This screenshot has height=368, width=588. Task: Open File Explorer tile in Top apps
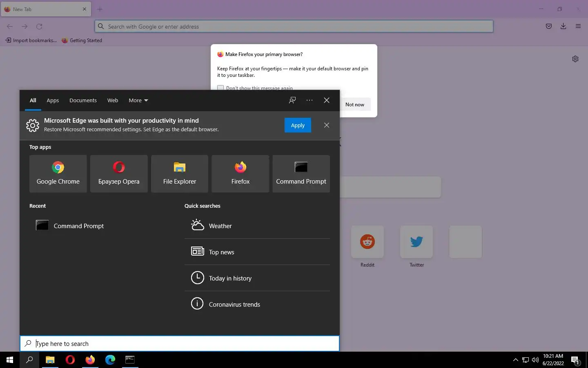tap(180, 174)
